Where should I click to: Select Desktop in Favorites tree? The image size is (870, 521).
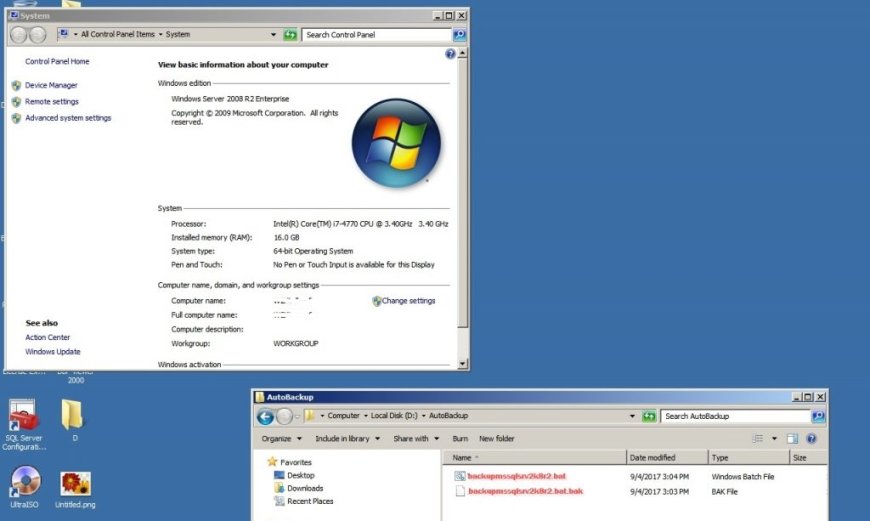pyautogui.click(x=301, y=476)
